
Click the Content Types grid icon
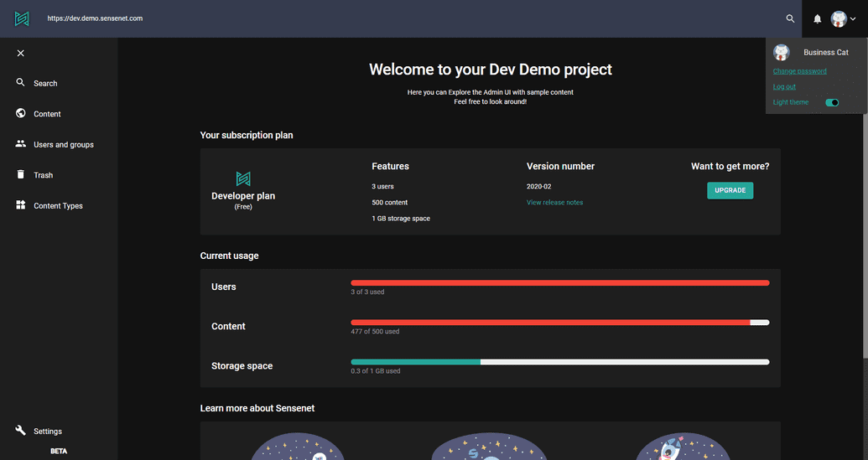coord(20,204)
